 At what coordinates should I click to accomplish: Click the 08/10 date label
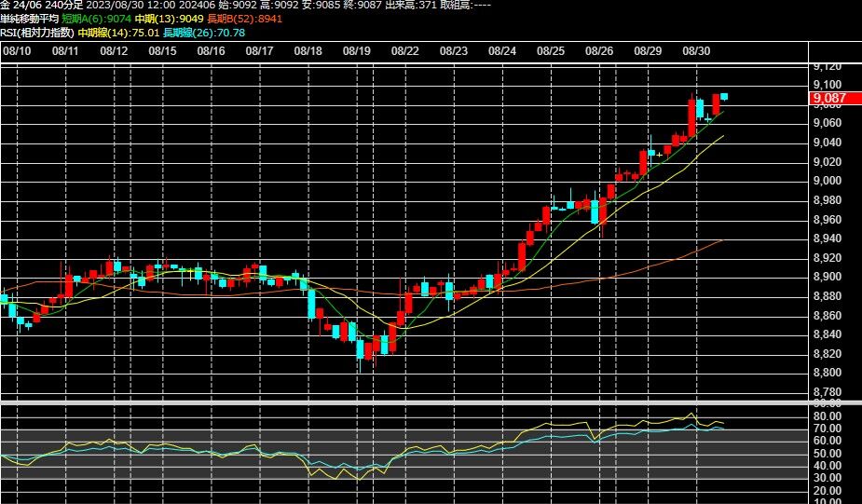tap(17, 51)
